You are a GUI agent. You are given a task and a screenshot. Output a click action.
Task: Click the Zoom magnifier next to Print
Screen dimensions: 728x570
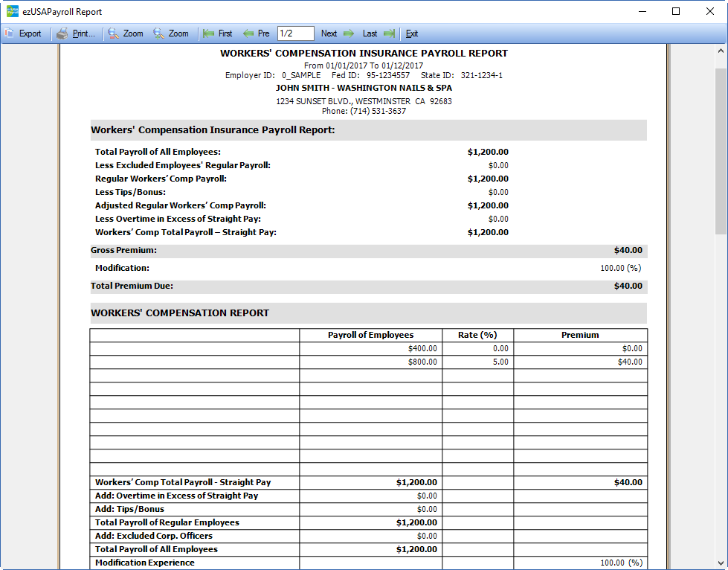click(113, 33)
